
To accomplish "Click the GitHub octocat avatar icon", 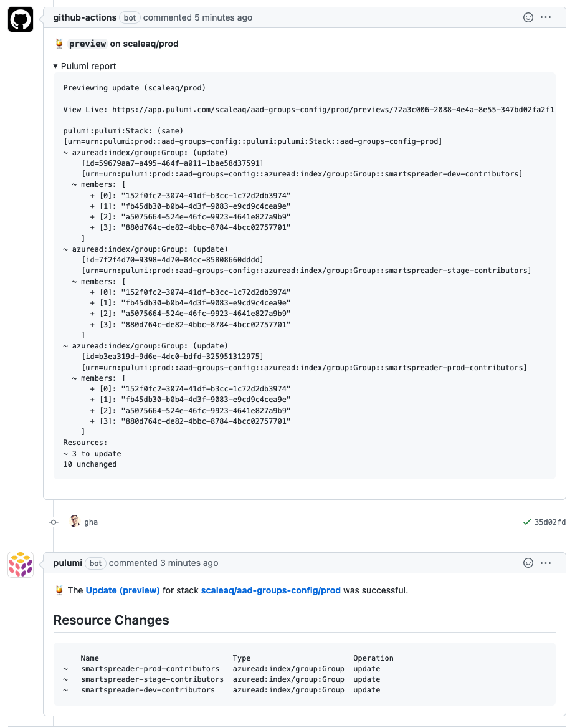I will click(x=20, y=18).
